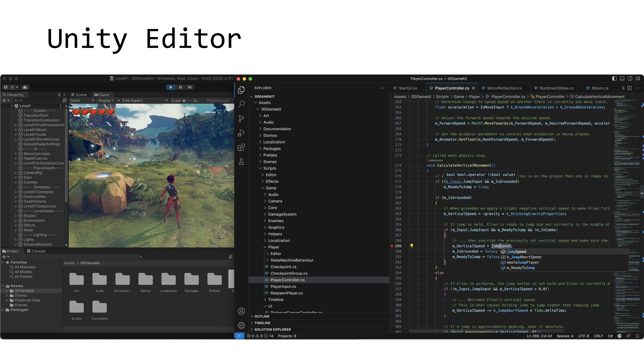
Task: Toggle the secondary side bar from the title bar
Action: pos(630,78)
